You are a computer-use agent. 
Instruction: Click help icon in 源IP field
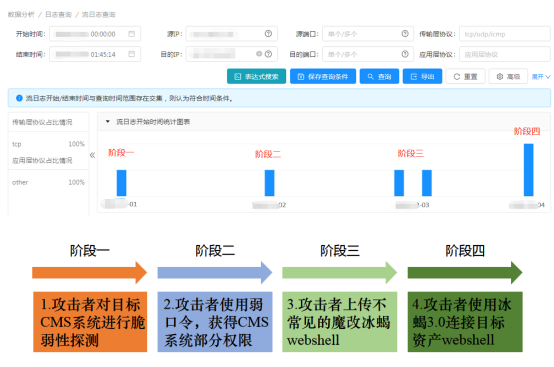click(268, 34)
